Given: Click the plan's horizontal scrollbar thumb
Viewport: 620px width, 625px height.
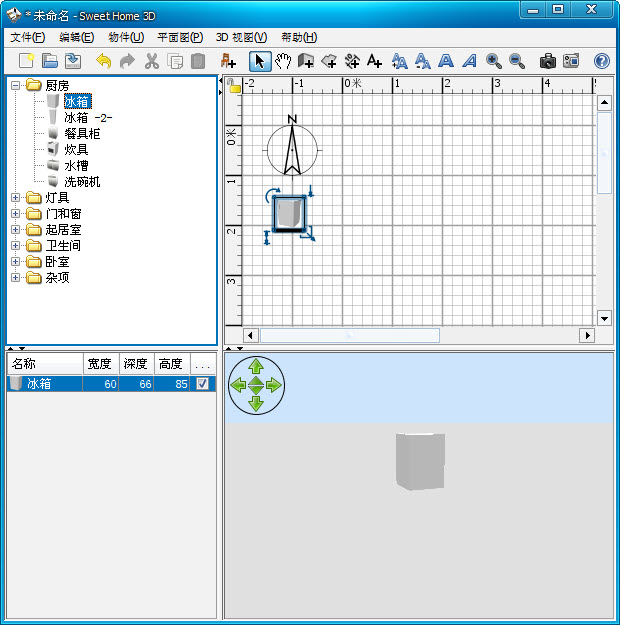Looking at the screenshot, I should (x=350, y=335).
